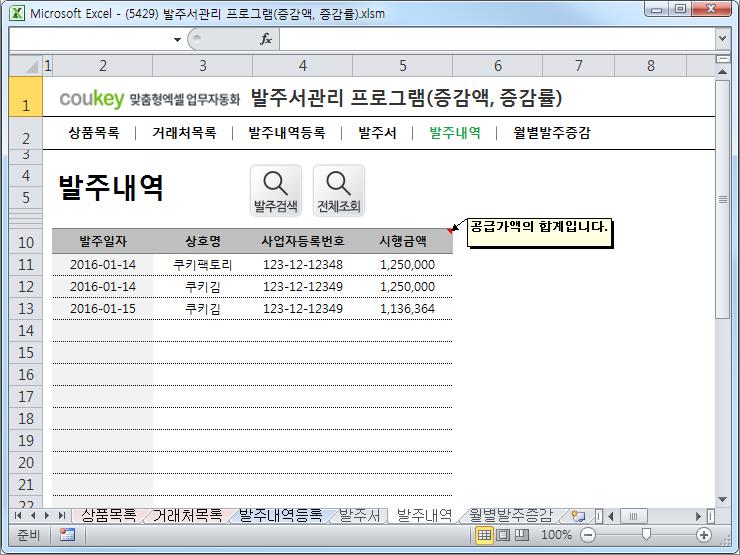Screen dimensions: 740x555
Task: Click the vertical scrollbar up arrow
Action: tap(722, 72)
